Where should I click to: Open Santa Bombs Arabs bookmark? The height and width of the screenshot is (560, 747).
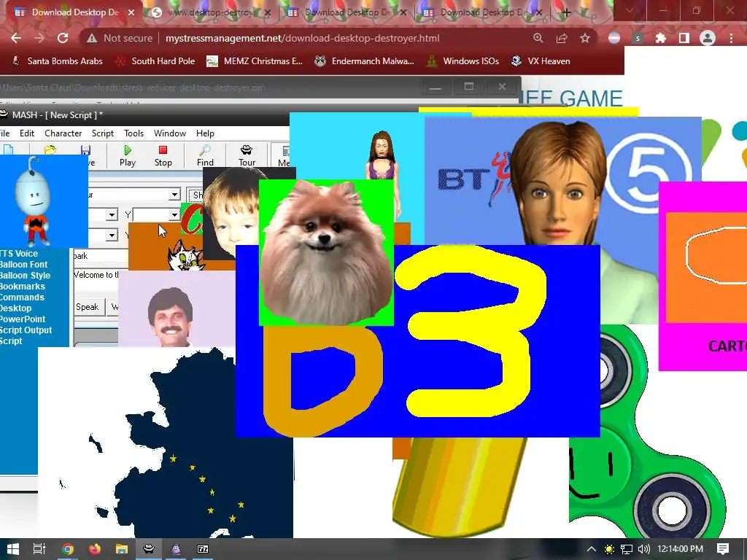(57, 61)
